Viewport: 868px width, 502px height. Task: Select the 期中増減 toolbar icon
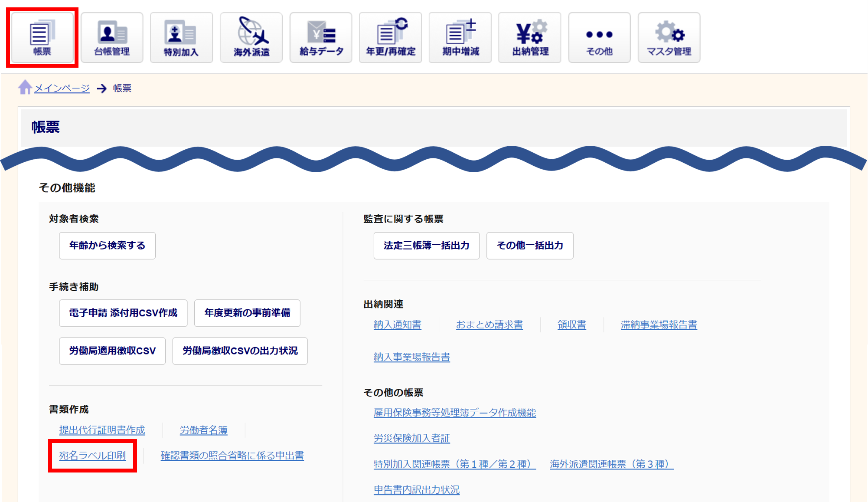coord(460,38)
